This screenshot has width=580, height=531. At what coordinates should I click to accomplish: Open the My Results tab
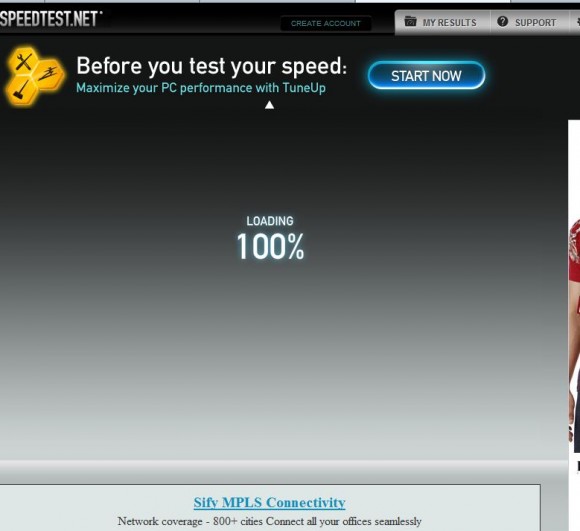point(442,22)
